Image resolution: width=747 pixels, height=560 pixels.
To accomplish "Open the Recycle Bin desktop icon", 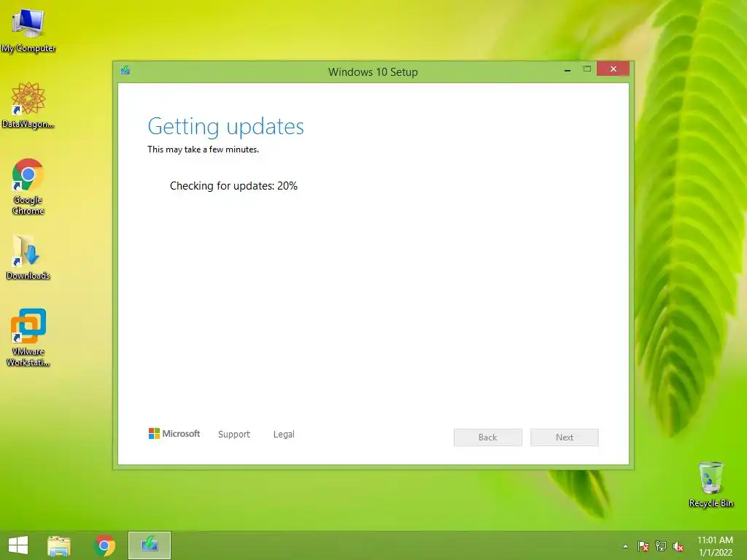I will coord(711,484).
